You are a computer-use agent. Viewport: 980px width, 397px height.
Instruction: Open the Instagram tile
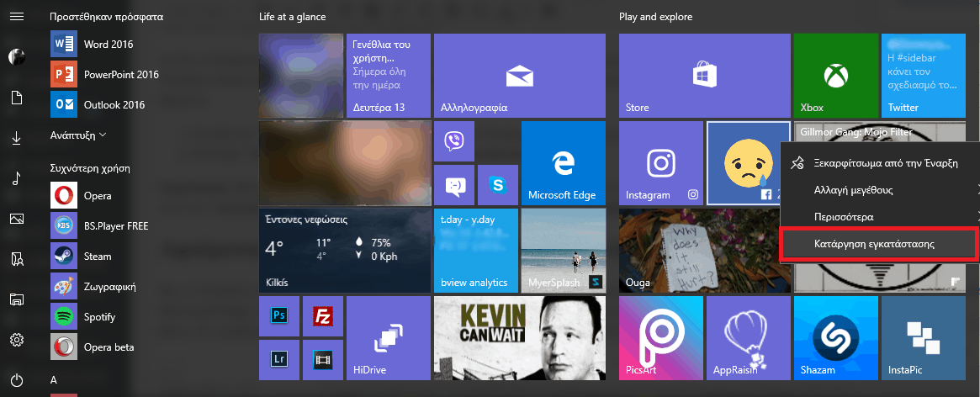point(660,163)
